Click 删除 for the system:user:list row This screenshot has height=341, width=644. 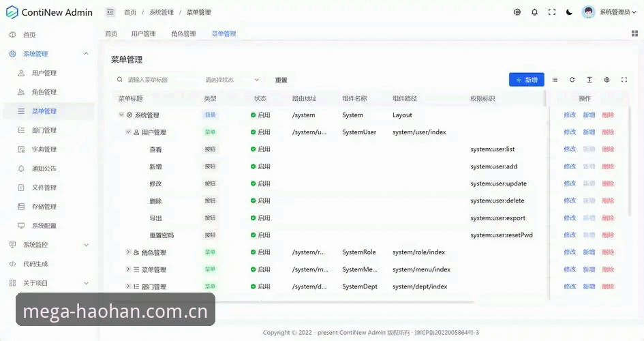pyautogui.click(x=608, y=149)
